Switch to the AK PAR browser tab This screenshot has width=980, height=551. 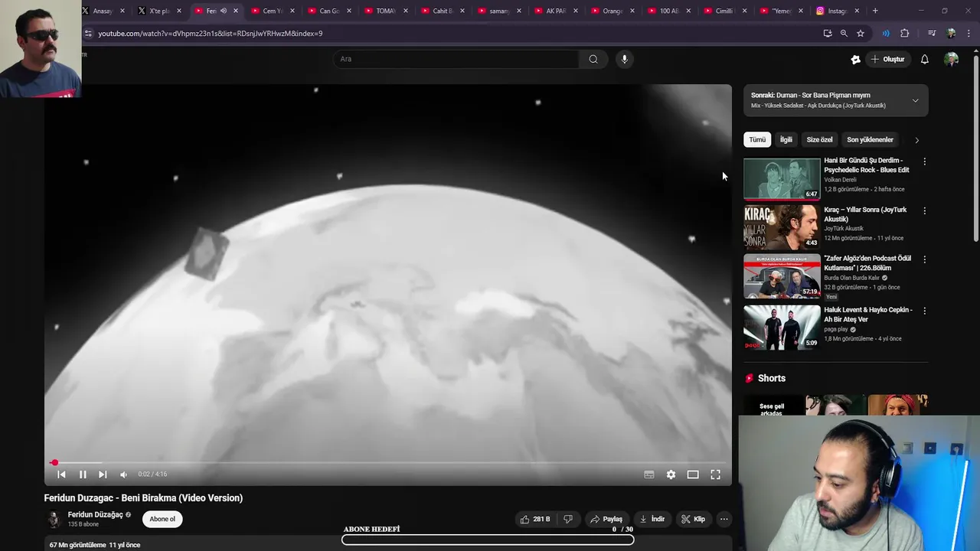point(555,11)
